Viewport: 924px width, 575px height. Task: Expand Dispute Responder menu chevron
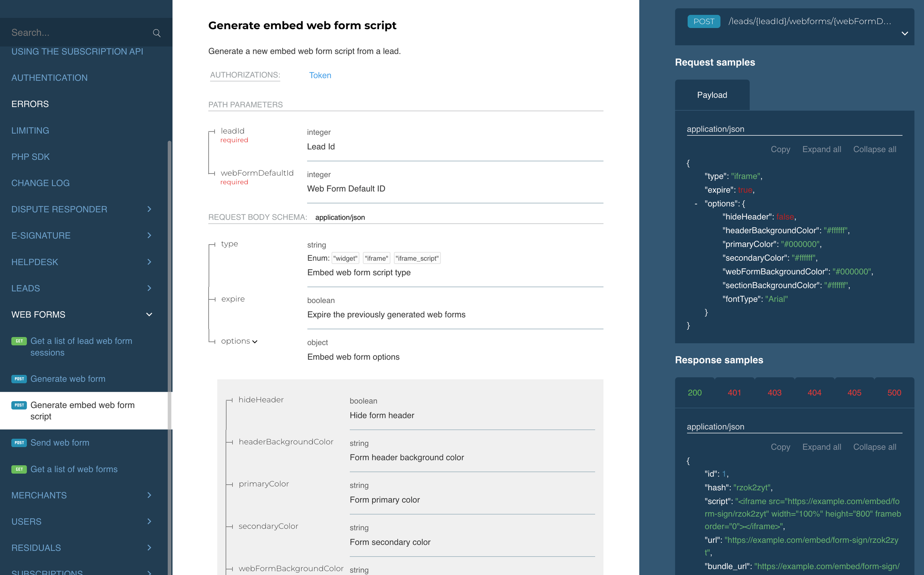149,209
